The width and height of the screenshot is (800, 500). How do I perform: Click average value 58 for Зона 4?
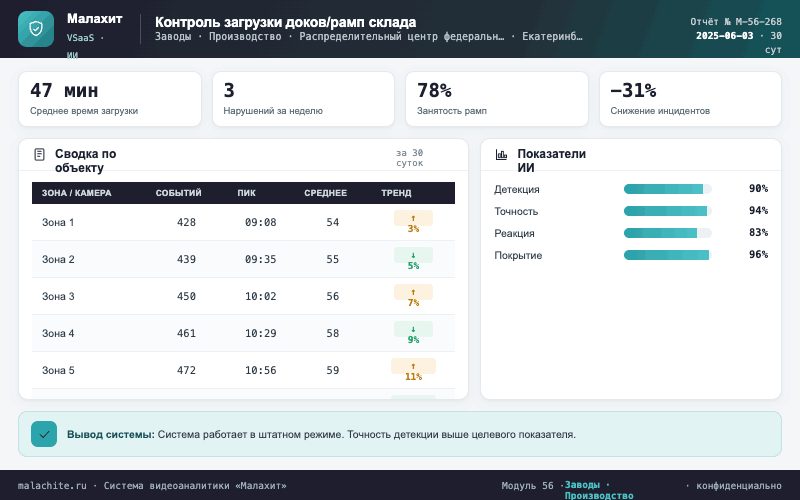click(333, 333)
